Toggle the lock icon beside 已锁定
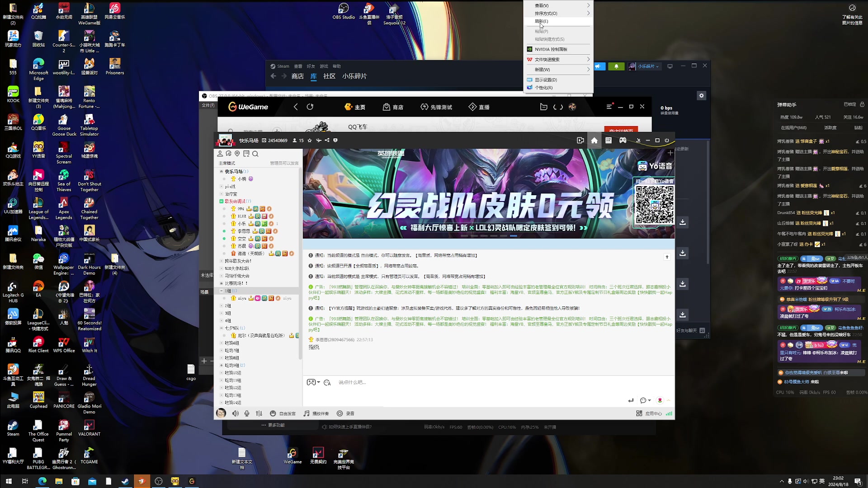868x488 pixels. tap(862, 104)
